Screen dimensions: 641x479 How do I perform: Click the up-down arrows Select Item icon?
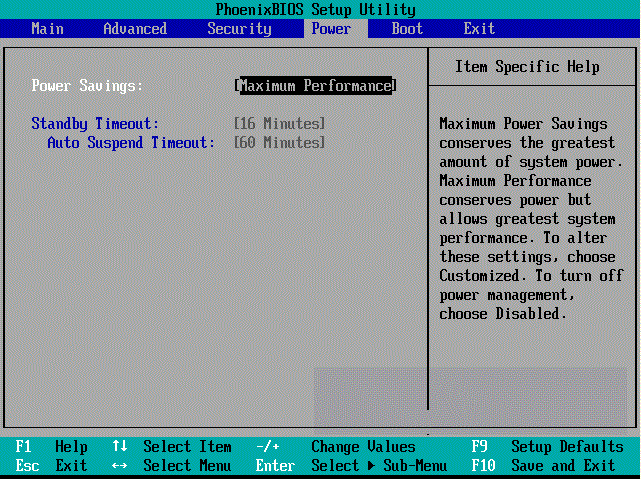click(120, 447)
